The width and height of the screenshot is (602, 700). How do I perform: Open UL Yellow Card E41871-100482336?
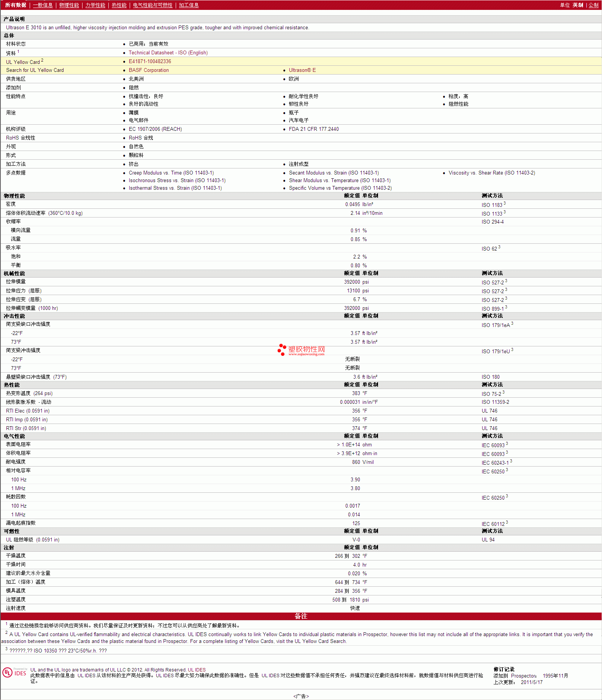150,61
